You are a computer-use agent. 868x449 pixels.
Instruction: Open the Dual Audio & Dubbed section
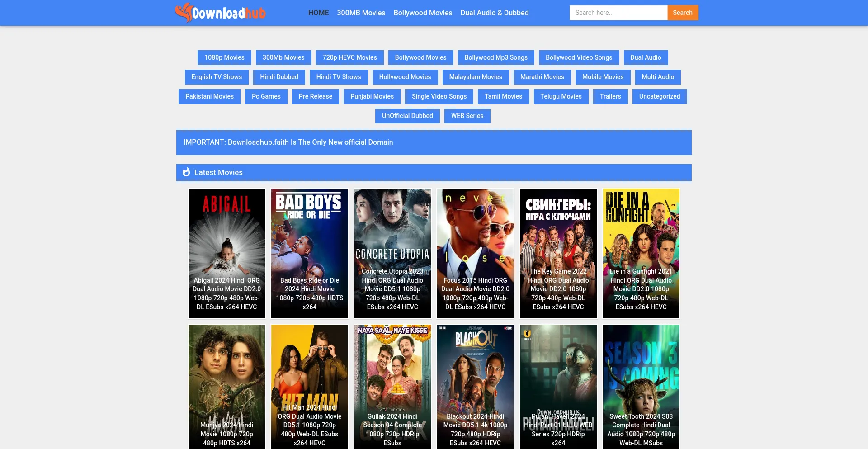(x=494, y=13)
